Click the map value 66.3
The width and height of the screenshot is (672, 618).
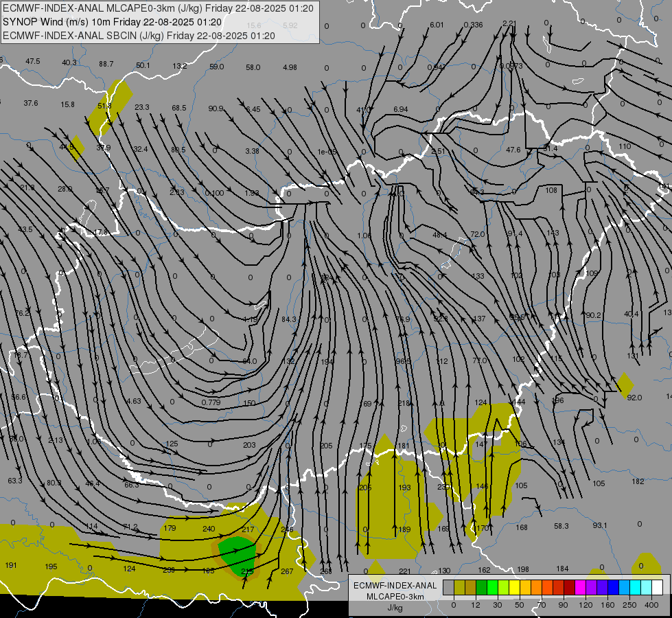(132, 485)
